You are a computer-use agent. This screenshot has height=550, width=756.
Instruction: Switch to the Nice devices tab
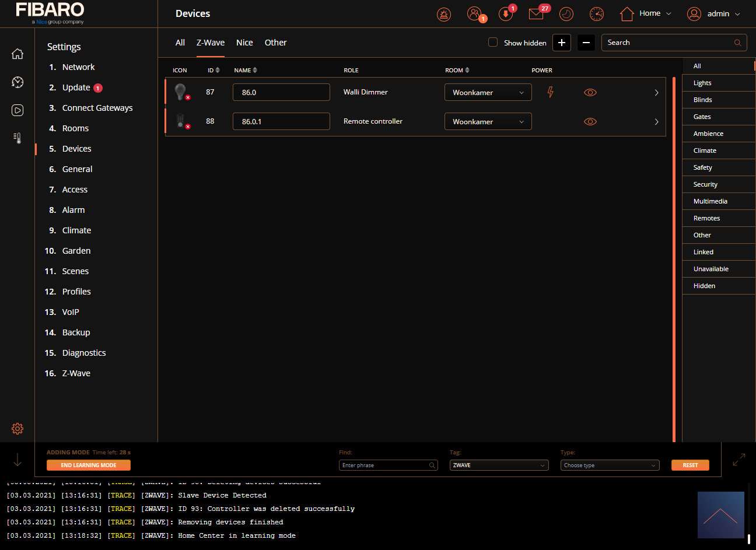tap(244, 43)
